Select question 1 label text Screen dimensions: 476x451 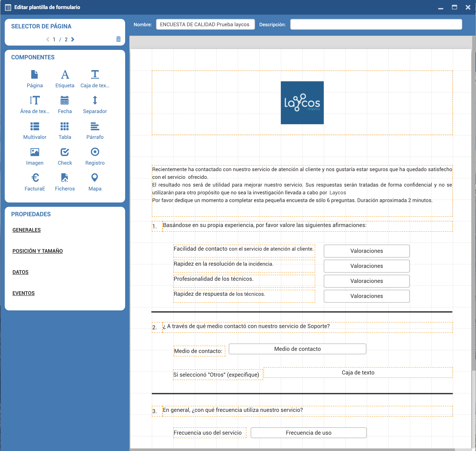point(307,226)
